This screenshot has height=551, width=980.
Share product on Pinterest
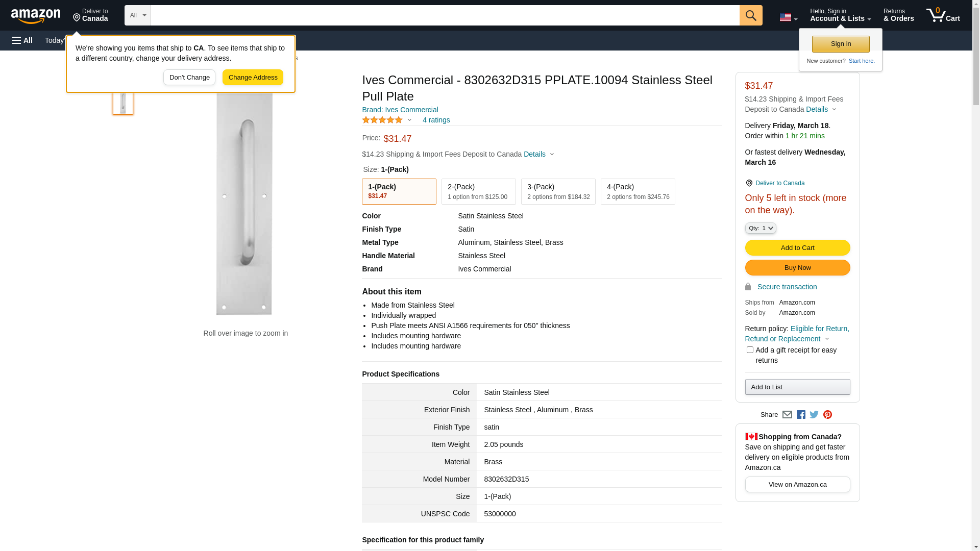click(827, 415)
